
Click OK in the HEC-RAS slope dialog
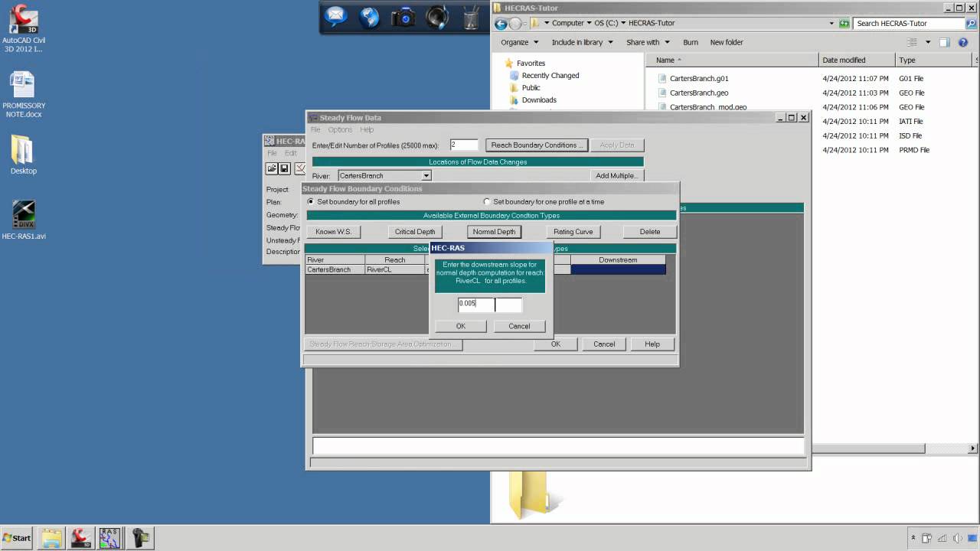[x=461, y=326]
